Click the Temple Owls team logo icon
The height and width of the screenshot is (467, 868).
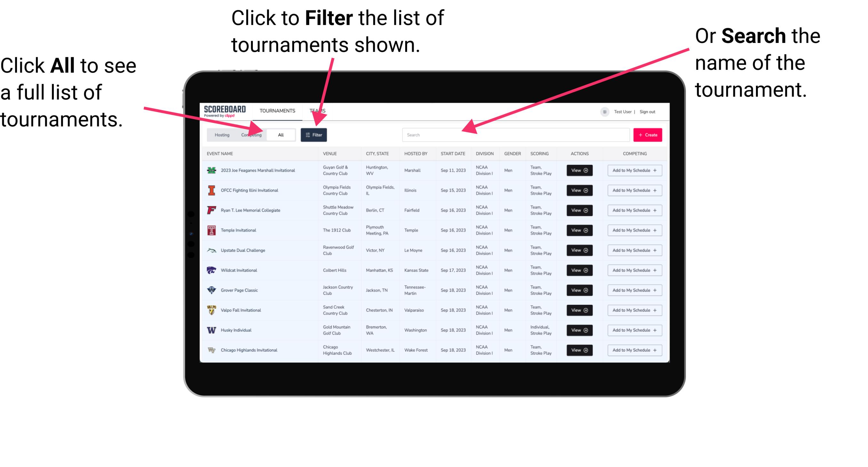(x=211, y=230)
